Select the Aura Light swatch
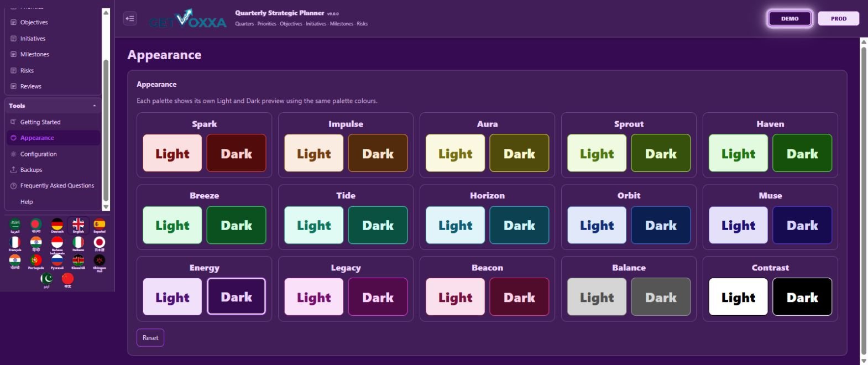868x365 pixels. click(456, 153)
